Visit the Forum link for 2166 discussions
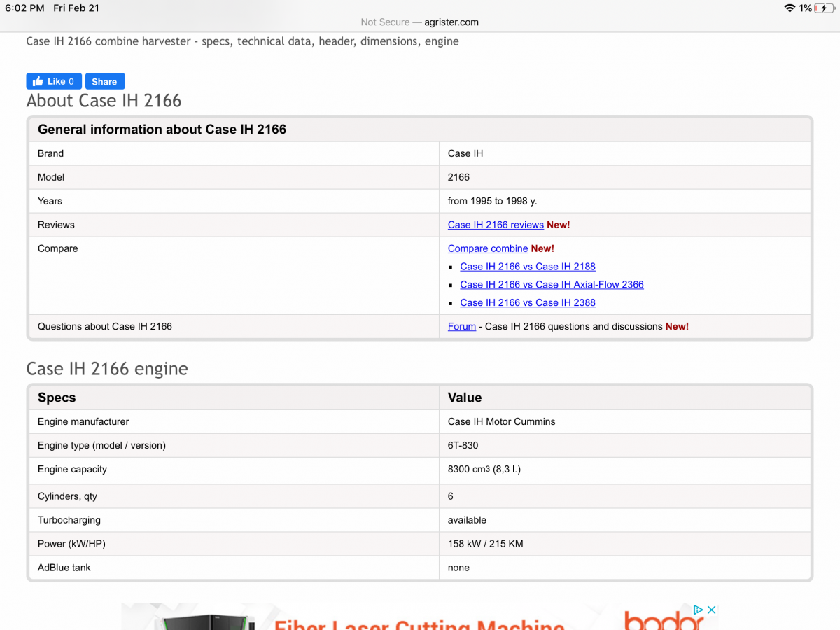This screenshot has height=630, width=840. (462, 327)
